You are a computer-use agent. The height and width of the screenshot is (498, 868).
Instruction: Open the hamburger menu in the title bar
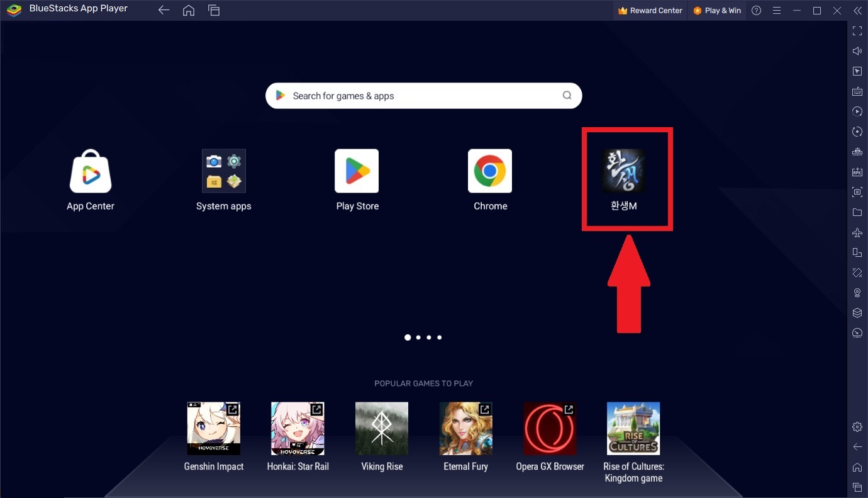click(x=777, y=11)
